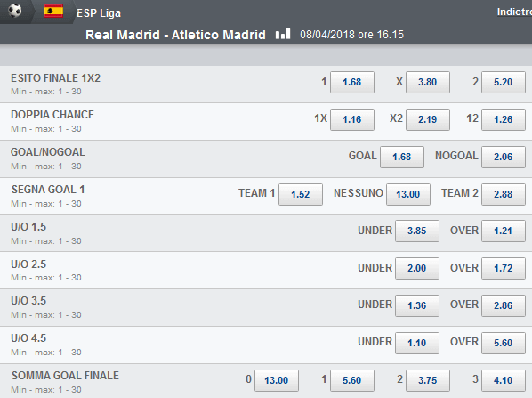Bet Under 1.5 at 3.85

417,231
